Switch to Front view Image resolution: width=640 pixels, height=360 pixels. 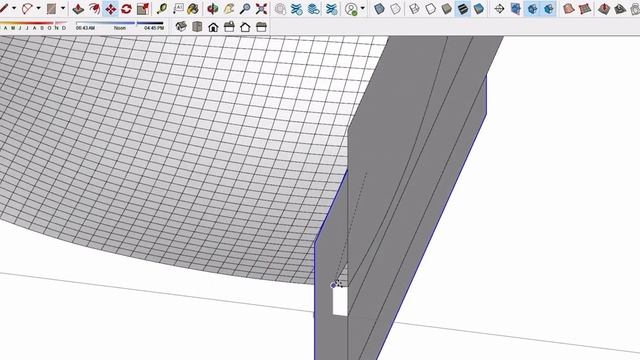pos(213,27)
